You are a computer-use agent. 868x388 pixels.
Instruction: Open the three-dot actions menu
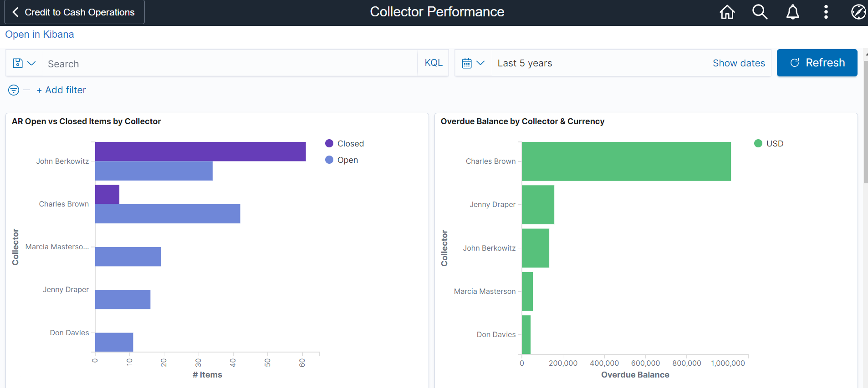(x=826, y=12)
